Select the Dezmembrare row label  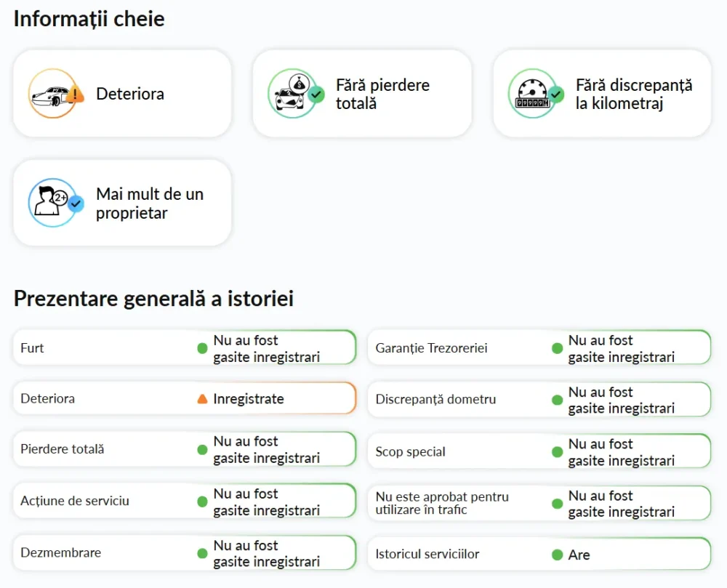[x=61, y=553]
